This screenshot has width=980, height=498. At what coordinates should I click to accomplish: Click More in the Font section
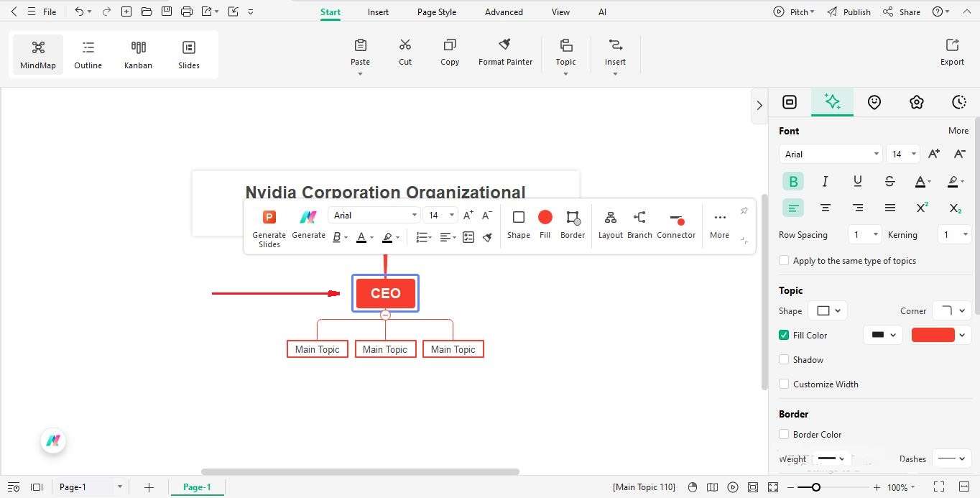coord(958,131)
